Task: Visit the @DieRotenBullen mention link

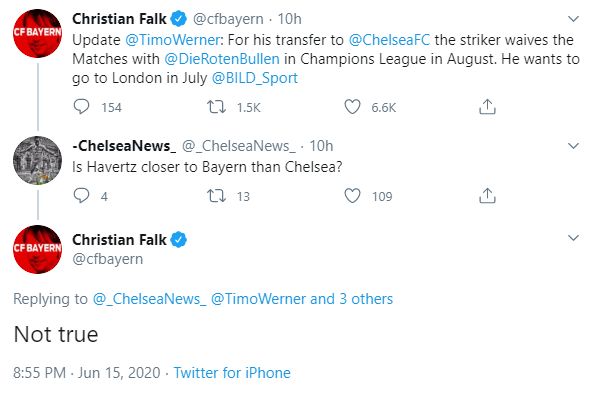Action: point(222,59)
